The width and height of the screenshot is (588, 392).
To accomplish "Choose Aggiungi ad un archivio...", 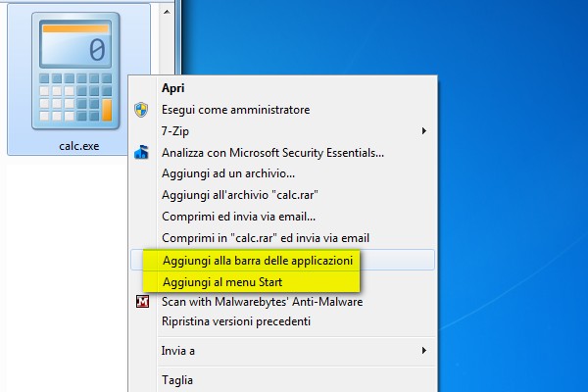I will pyautogui.click(x=228, y=173).
